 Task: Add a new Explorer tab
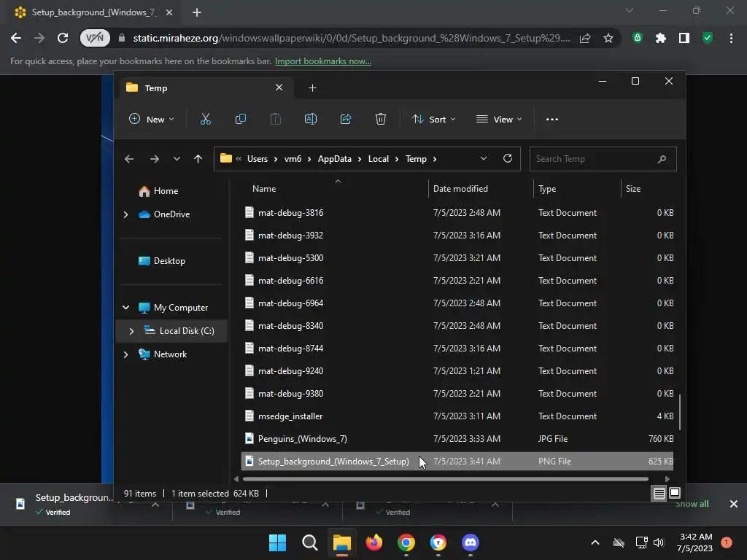pos(312,88)
